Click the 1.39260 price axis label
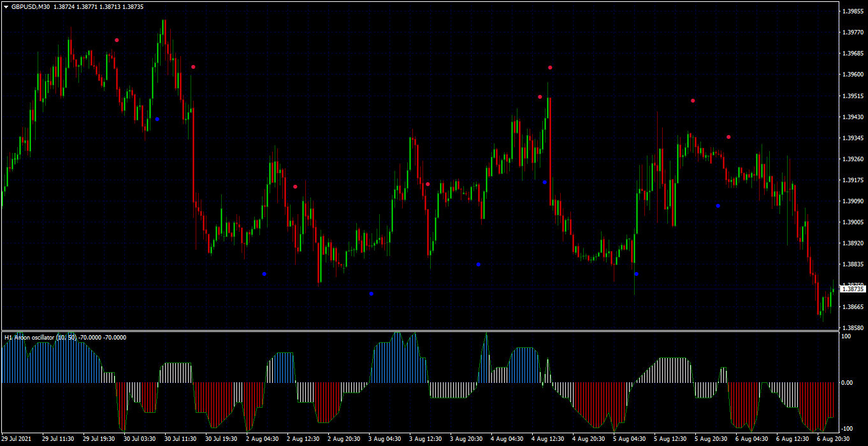This screenshot has height=446, width=868. click(853, 159)
